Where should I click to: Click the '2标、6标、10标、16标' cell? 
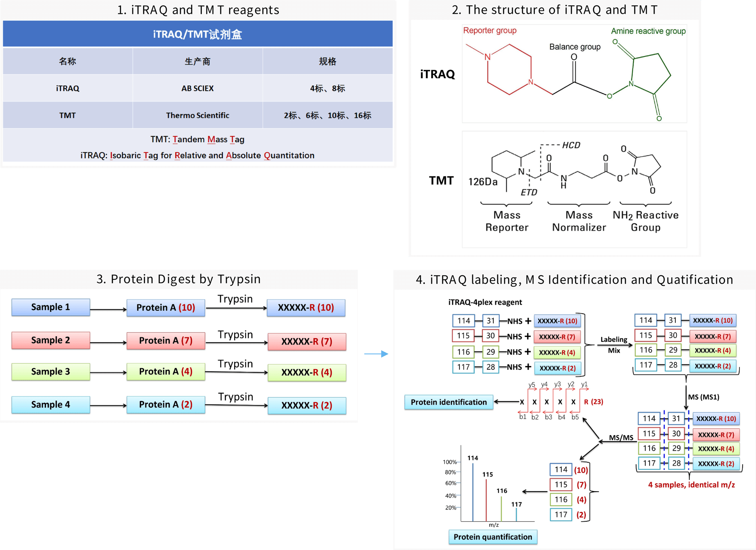[x=328, y=115]
